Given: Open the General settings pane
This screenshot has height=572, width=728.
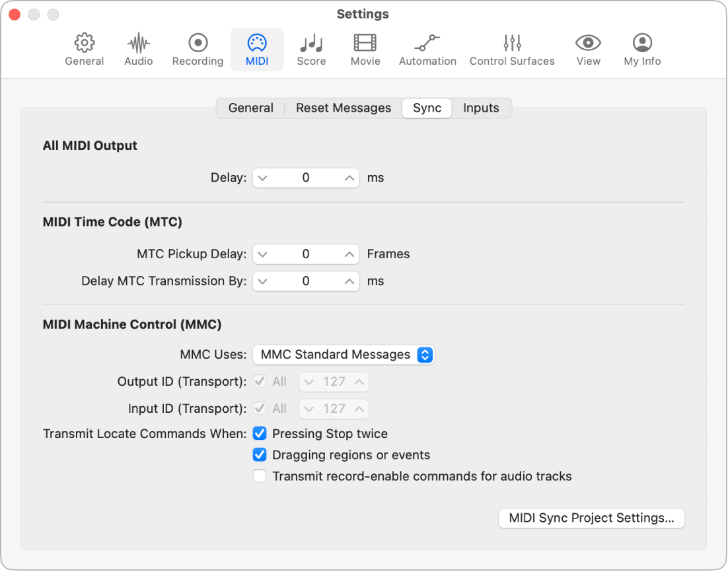Looking at the screenshot, I should tap(84, 48).
